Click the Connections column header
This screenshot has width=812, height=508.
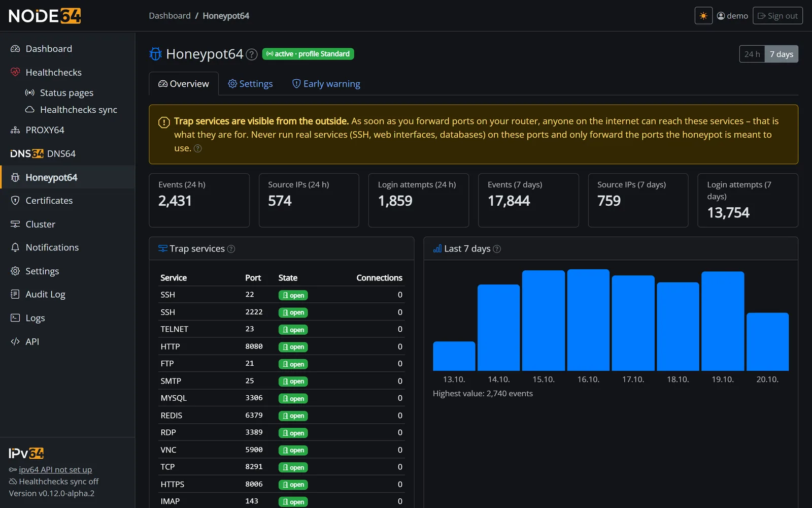(379, 278)
